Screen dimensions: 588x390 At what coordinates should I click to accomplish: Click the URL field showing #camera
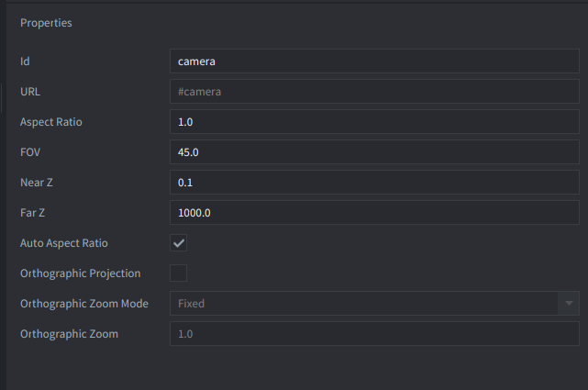[x=374, y=92]
